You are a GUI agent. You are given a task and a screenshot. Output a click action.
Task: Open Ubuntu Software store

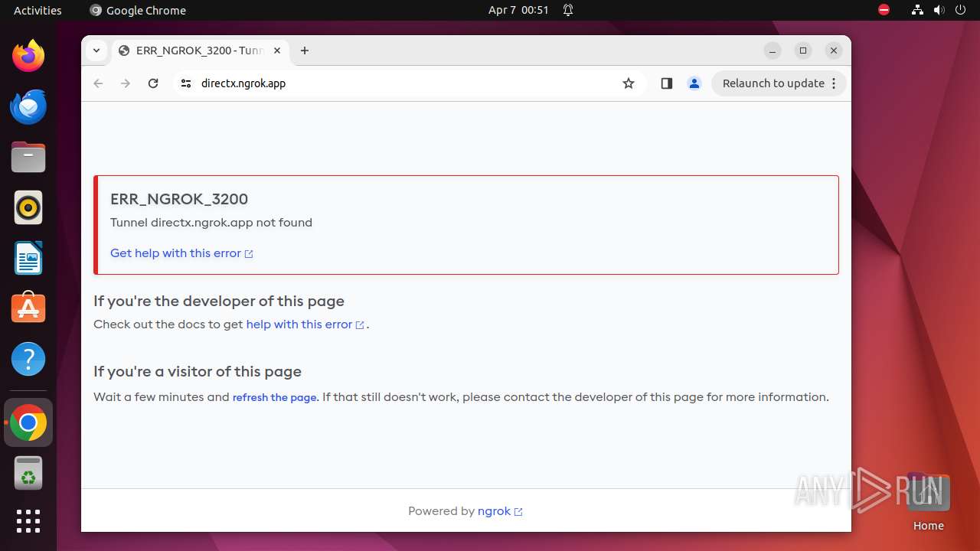point(28,308)
